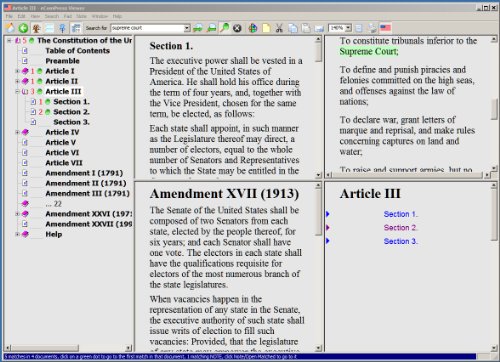Click the green back arrow toolbar icon

(x=23, y=28)
